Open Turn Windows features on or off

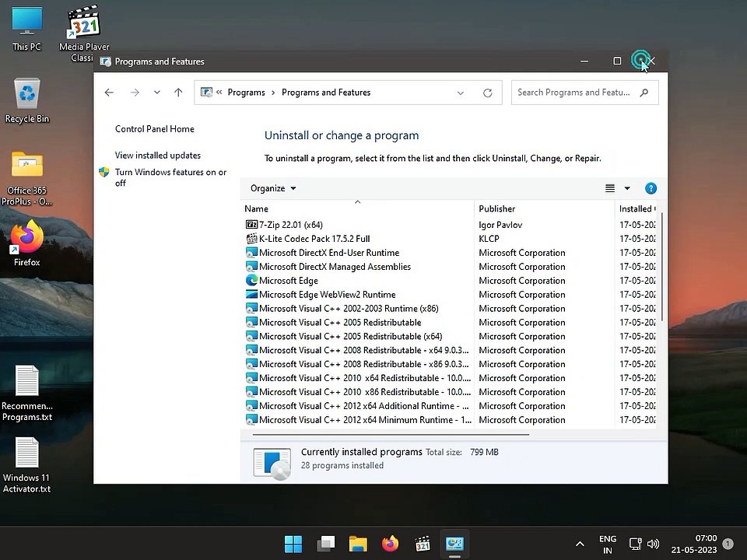pos(170,177)
